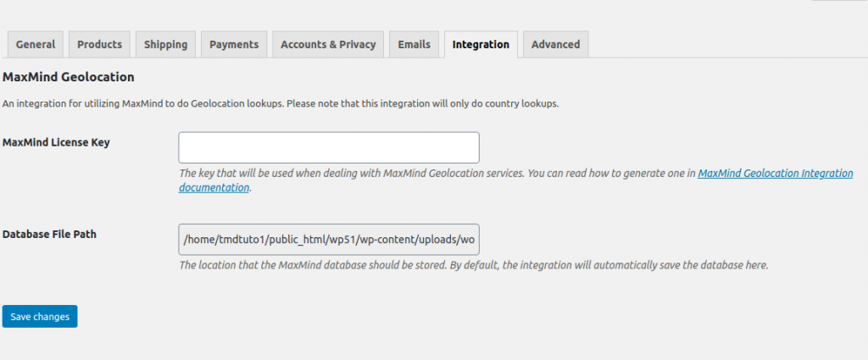868x360 pixels.
Task: Click the word "documentation" on the link's second line
Action: (x=214, y=188)
